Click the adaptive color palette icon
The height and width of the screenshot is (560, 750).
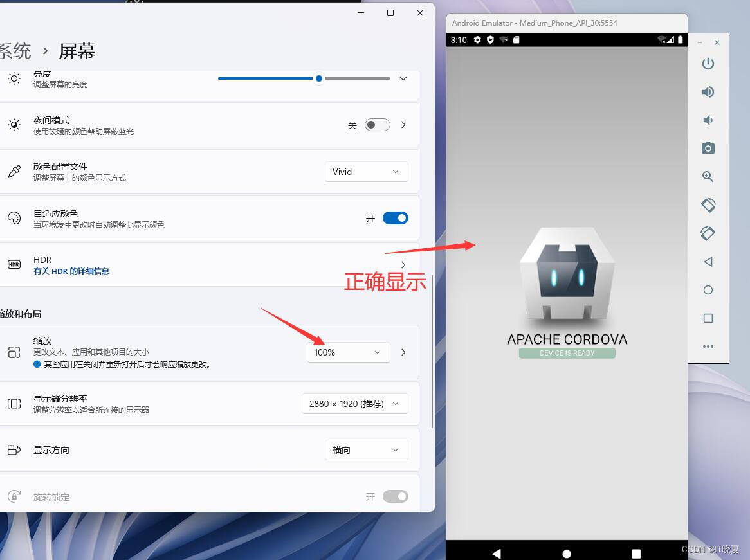(14, 218)
